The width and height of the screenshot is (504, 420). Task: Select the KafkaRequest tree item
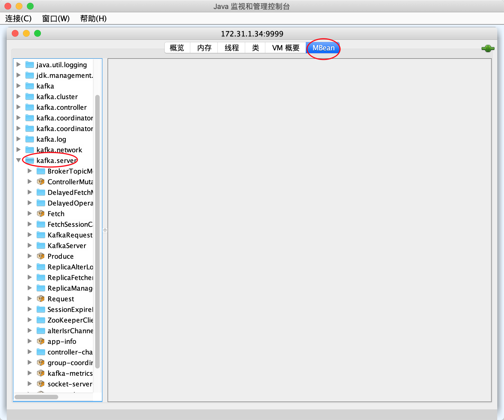(70, 235)
